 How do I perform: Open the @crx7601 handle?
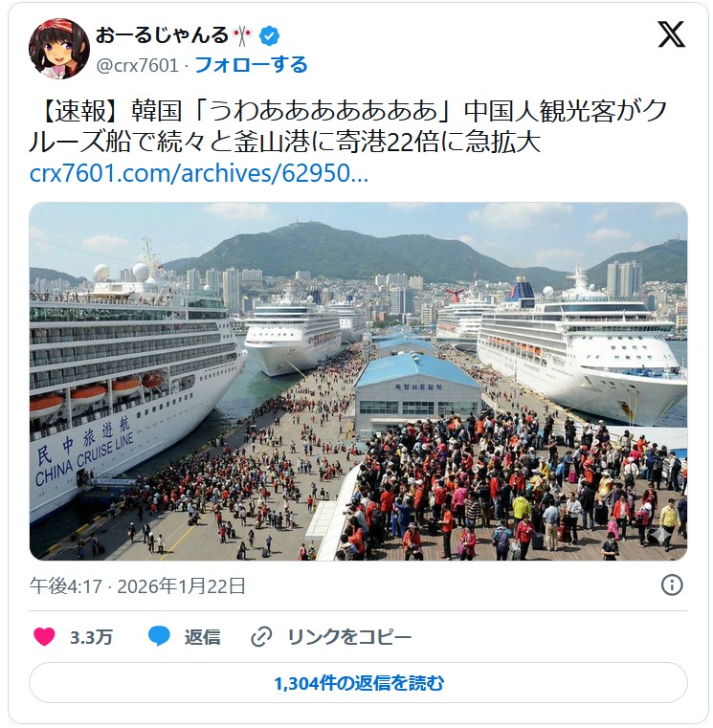[x=138, y=65]
